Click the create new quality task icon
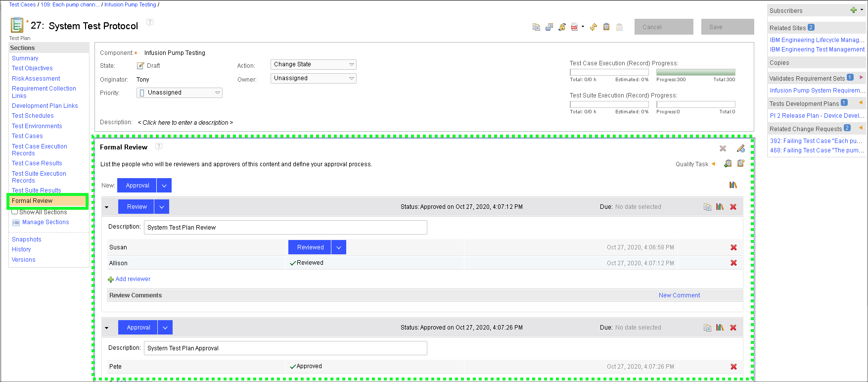868x382 pixels. pyautogui.click(x=740, y=164)
